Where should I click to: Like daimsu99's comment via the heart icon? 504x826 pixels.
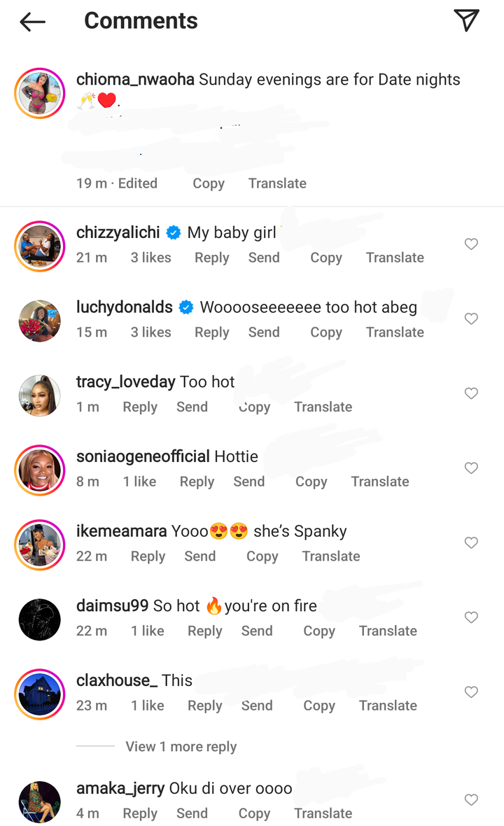(x=471, y=617)
